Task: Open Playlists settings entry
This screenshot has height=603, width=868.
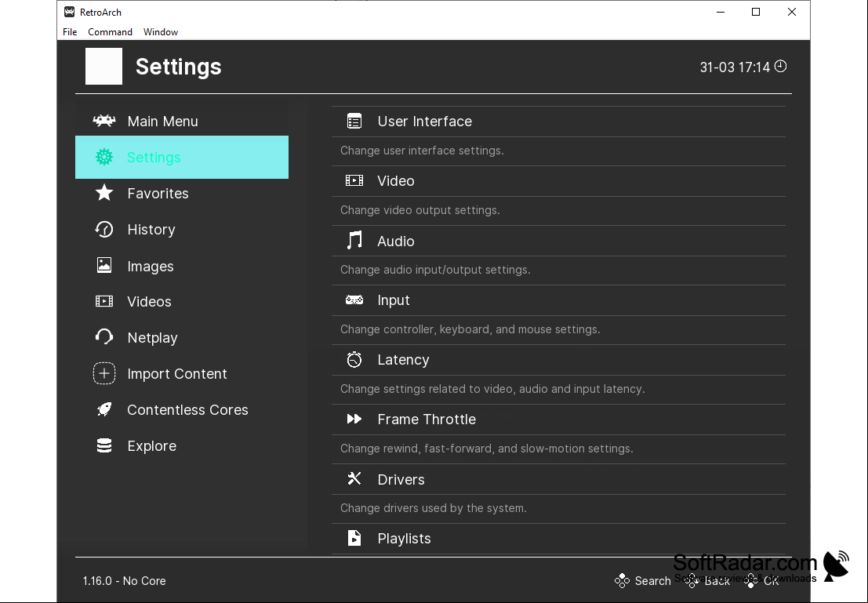Action: (558, 538)
